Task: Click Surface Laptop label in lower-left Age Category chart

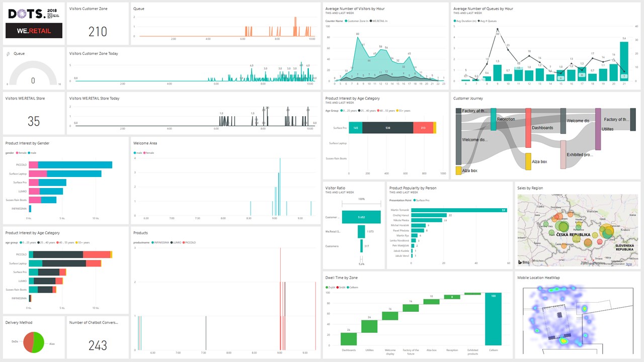Action: pos(18,263)
